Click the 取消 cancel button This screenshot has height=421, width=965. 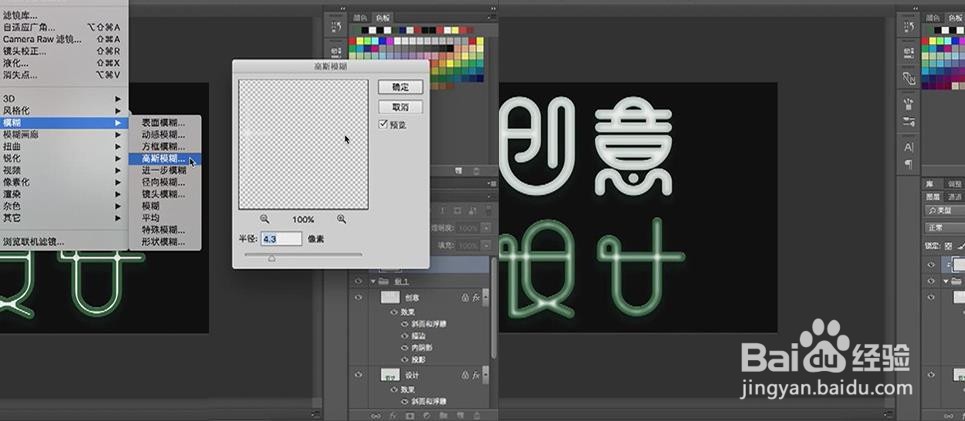(401, 107)
